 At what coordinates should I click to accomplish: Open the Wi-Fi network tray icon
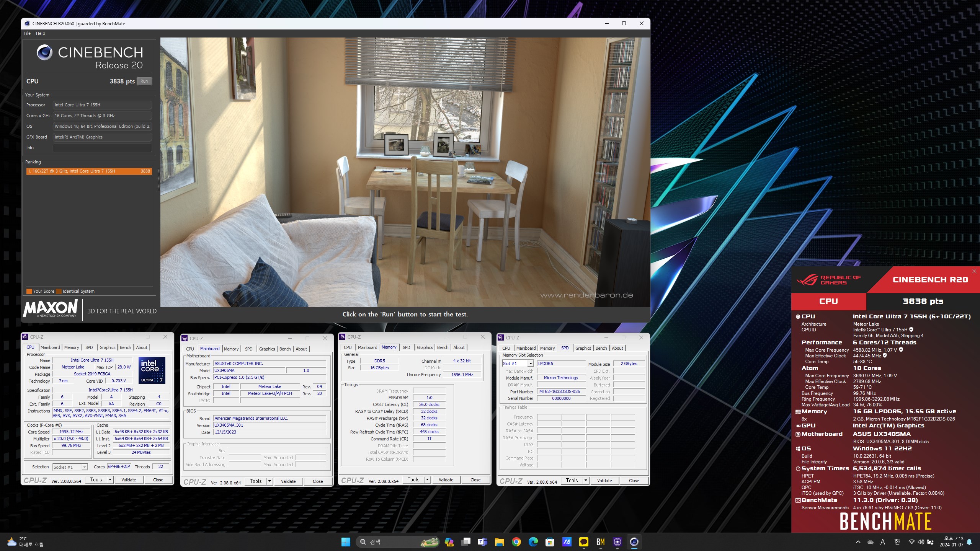click(x=912, y=542)
